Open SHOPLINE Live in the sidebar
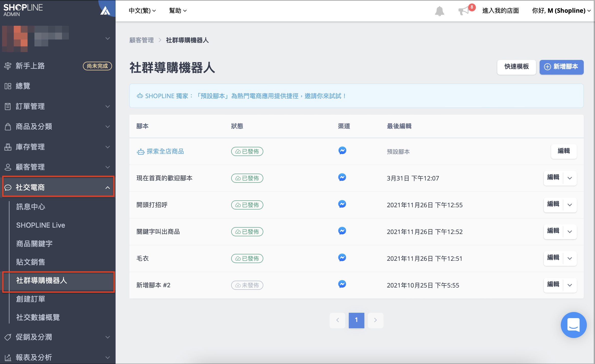The image size is (595, 364). (41, 225)
